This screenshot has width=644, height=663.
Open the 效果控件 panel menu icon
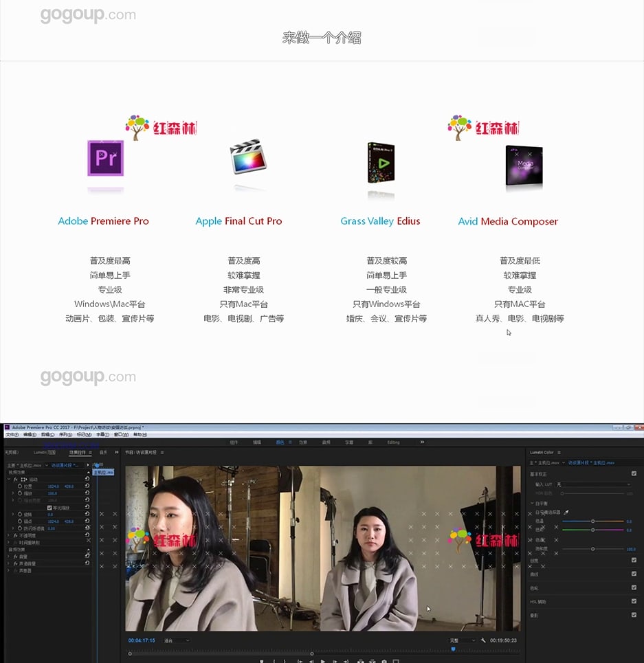[x=90, y=453]
